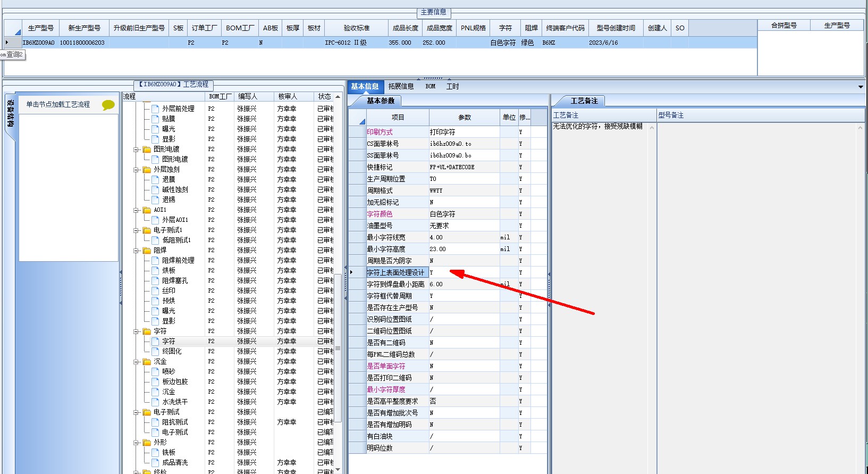Click the 型号创建时间 column header
Screen dimensions: 868x474
pyautogui.click(x=616, y=28)
